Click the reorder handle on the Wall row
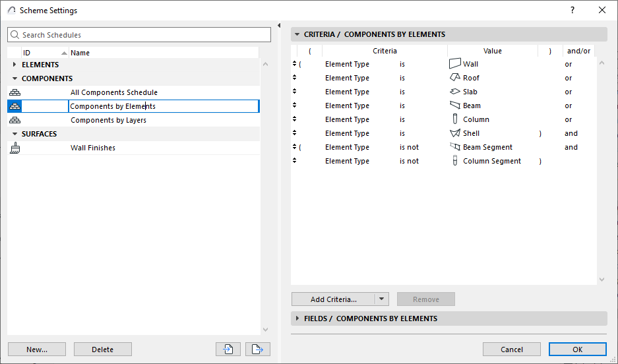The height and width of the screenshot is (364, 618). point(295,64)
